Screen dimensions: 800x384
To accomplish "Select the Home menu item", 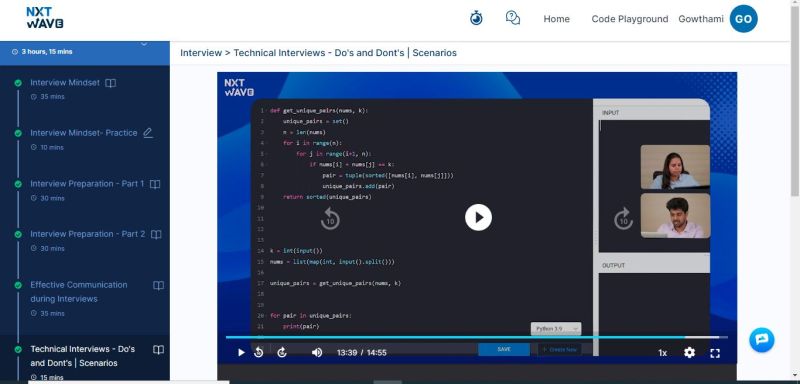I will tap(556, 19).
